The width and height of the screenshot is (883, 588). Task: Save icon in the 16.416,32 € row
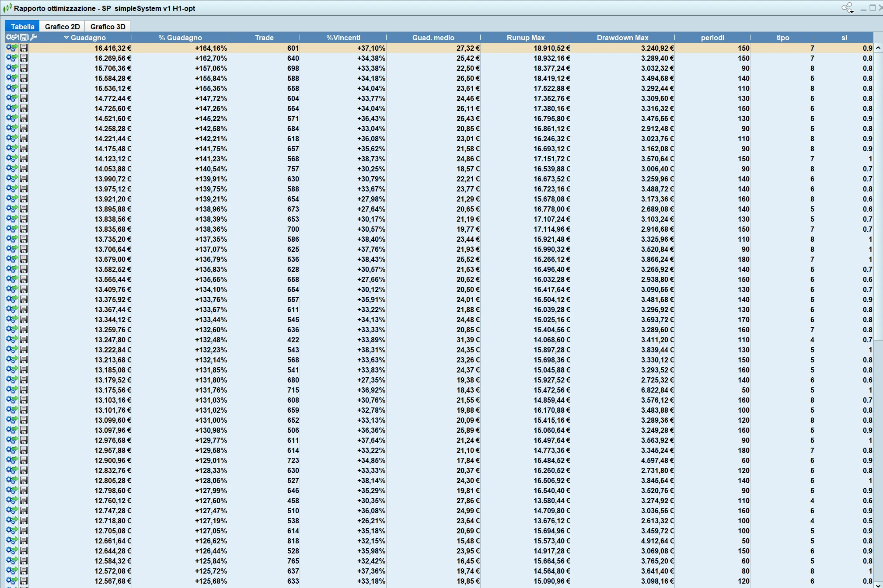tap(24, 48)
